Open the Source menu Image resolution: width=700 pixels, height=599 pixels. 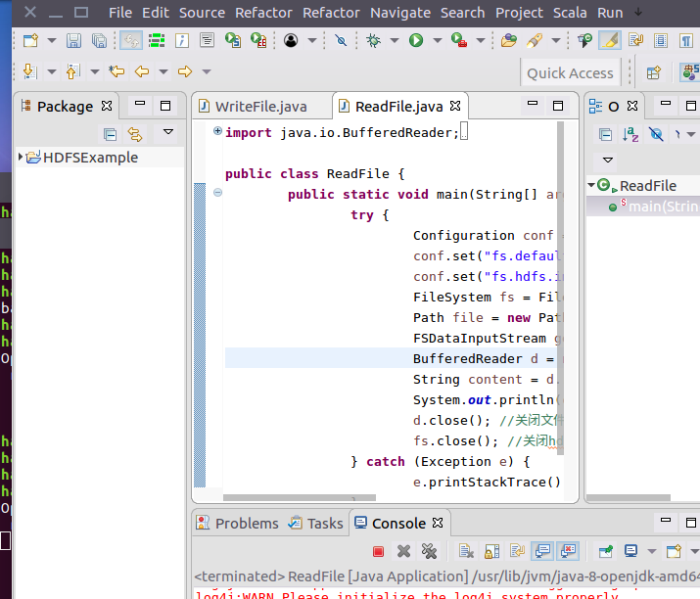(x=202, y=13)
